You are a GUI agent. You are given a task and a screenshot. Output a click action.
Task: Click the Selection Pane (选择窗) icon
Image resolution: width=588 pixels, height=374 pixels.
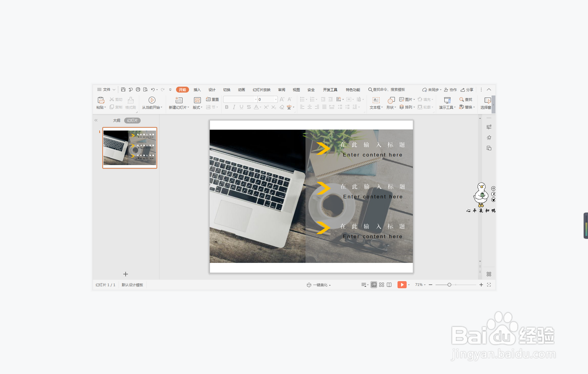pos(487,100)
